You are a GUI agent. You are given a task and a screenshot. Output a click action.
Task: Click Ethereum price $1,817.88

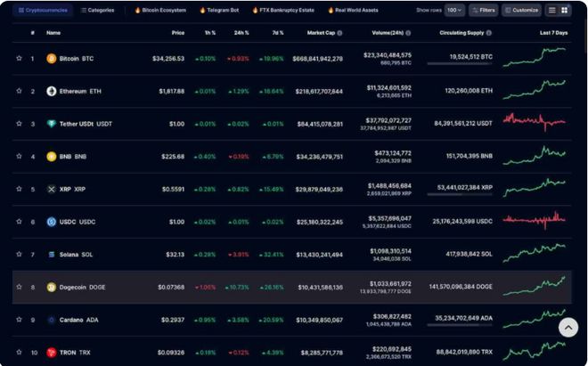tap(171, 91)
